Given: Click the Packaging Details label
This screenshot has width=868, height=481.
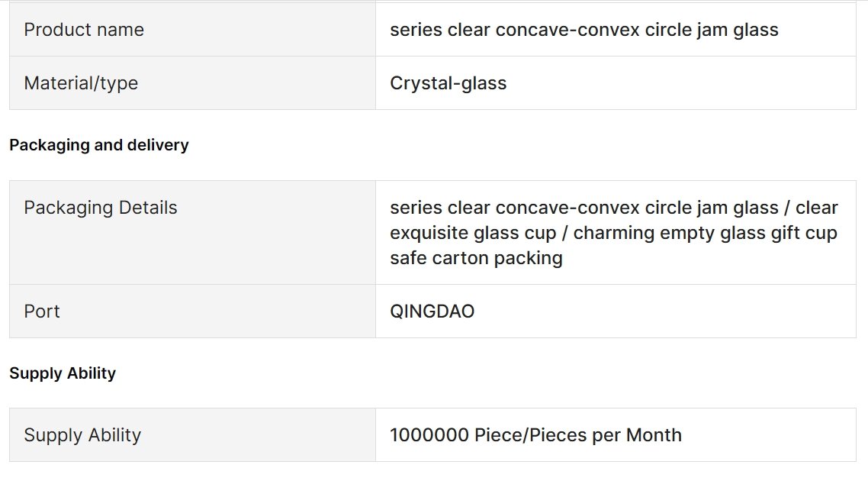Looking at the screenshot, I should [100, 207].
